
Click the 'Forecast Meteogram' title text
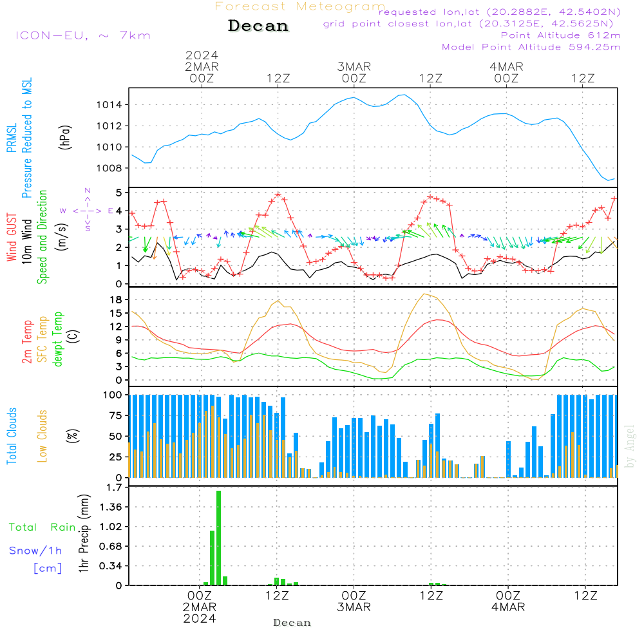300,6
